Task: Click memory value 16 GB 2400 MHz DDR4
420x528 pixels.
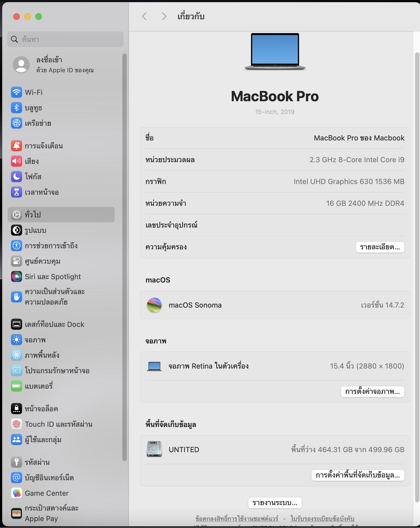Action: pos(365,203)
